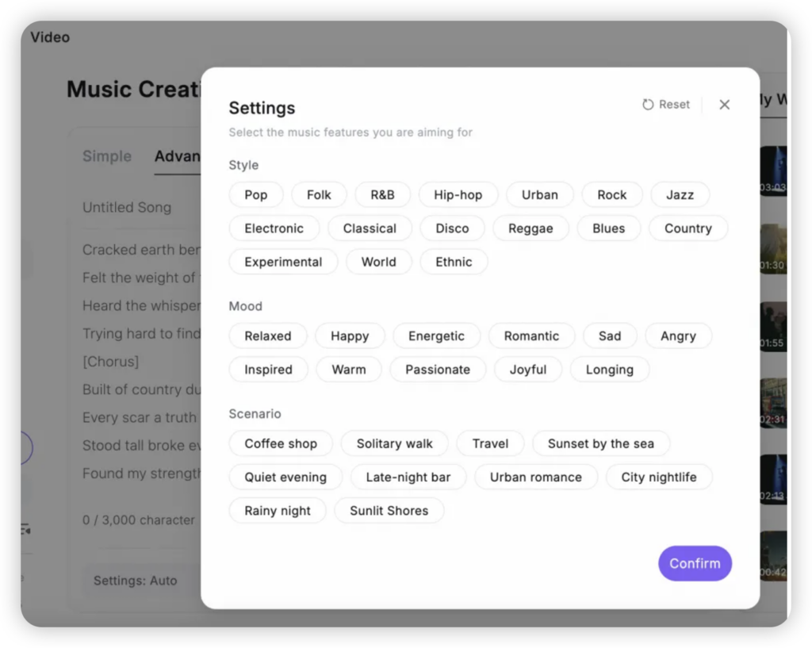
Task: Select the Experimental style tag
Action: [283, 262]
